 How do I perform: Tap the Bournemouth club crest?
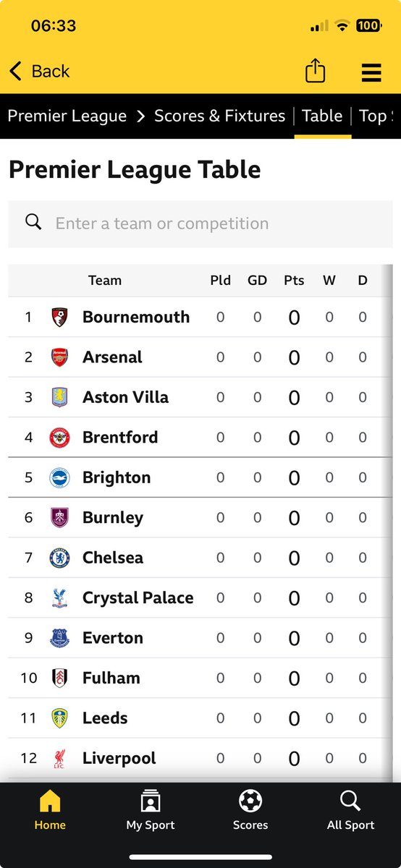point(59,317)
